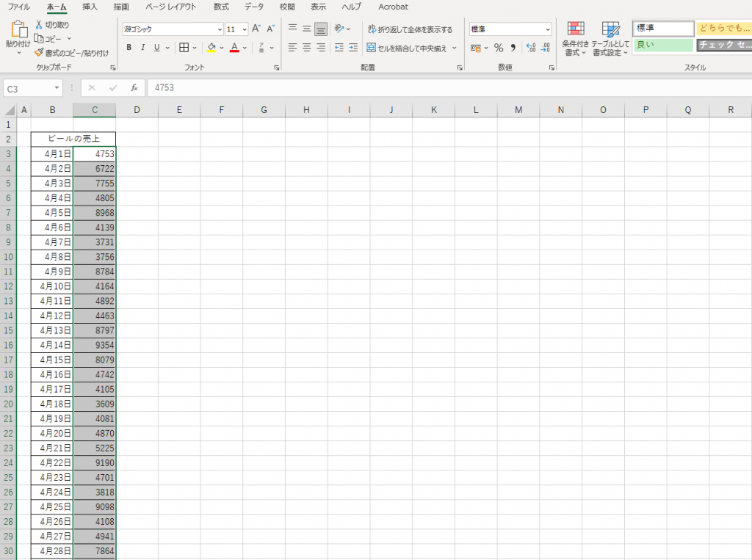Open the Name Box dropdown arrow
The image size is (752, 560).
pyautogui.click(x=57, y=88)
